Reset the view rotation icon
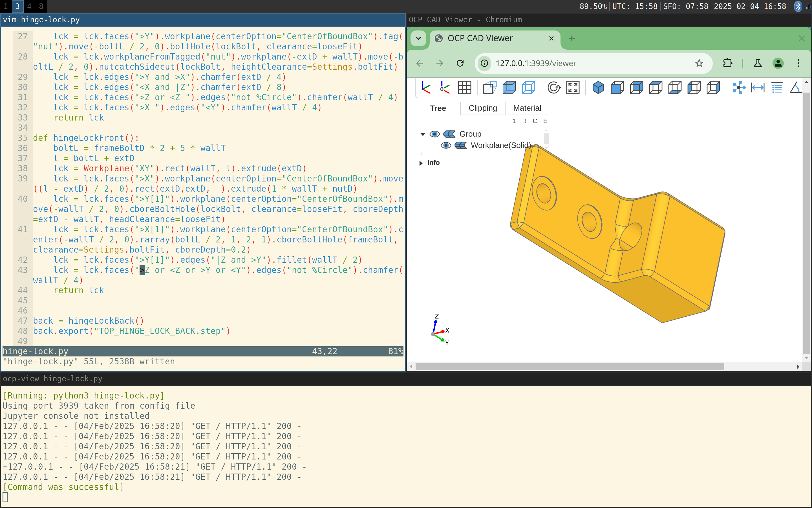This screenshot has height=508, width=812. coord(554,88)
